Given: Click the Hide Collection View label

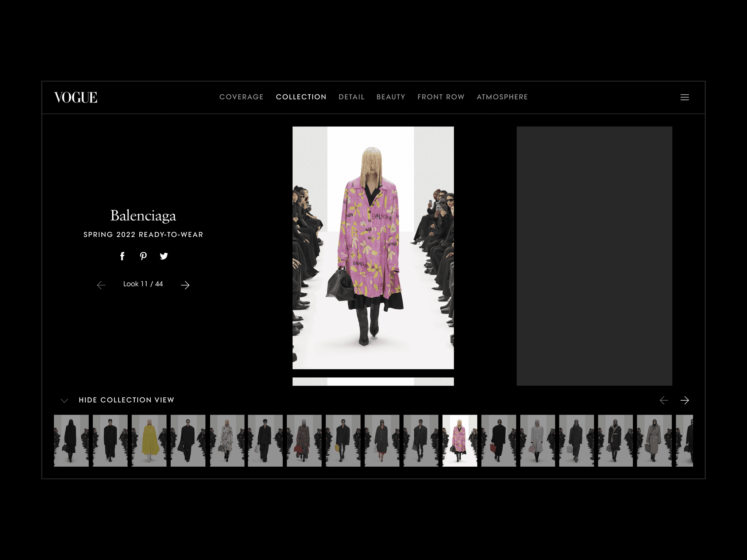Looking at the screenshot, I should pos(126,400).
